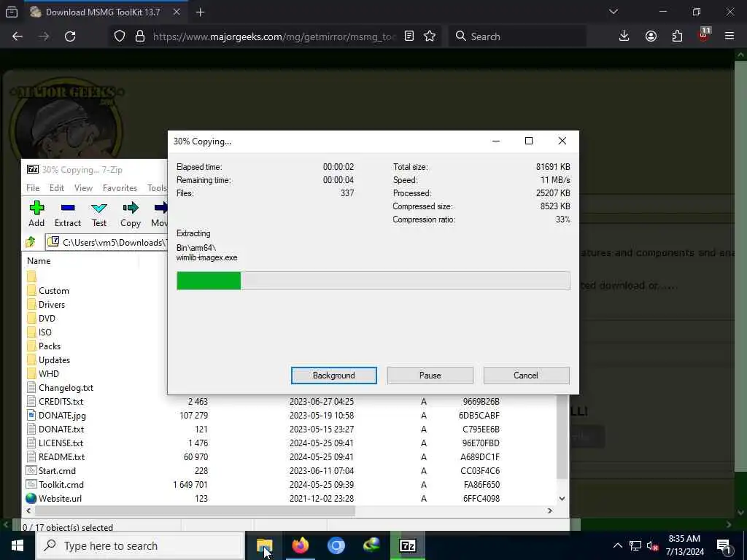Viewport: 747px width, 560px height.
Task: Show hidden system tray icons
Action: click(617, 545)
